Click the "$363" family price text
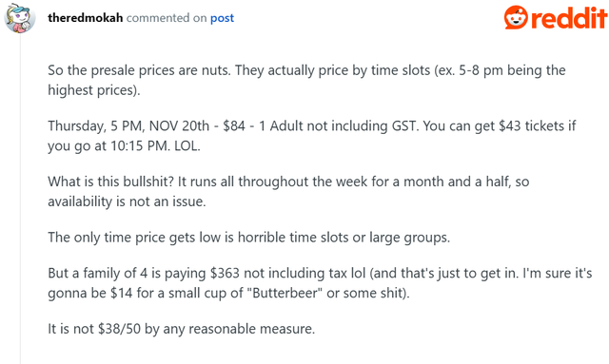The image size is (609, 364). pyautogui.click(x=225, y=273)
